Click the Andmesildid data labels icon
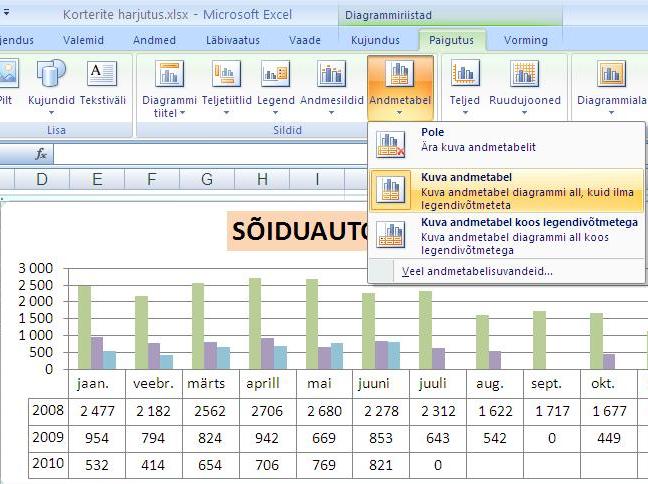 click(331, 73)
